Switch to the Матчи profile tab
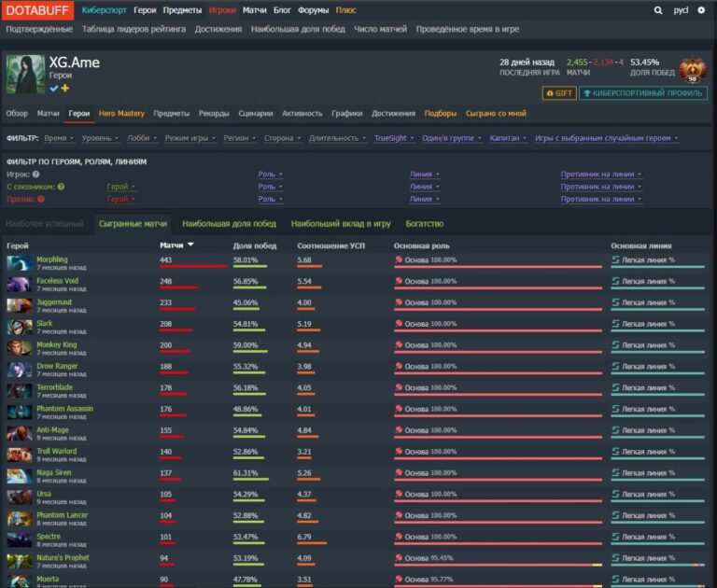 (48, 113)
